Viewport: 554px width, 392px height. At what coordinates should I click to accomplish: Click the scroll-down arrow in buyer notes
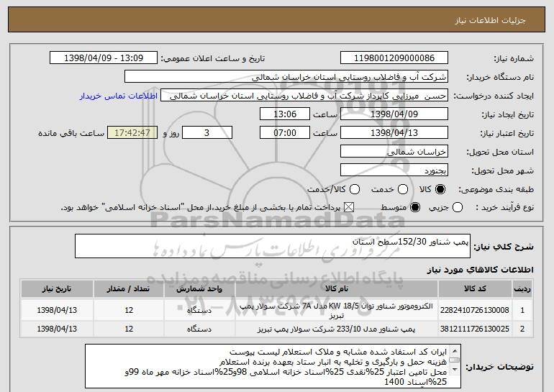point(455,370)
